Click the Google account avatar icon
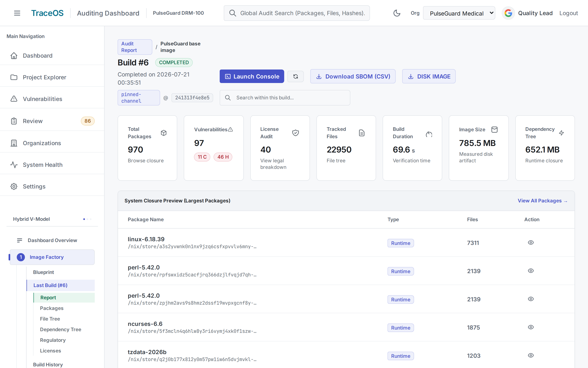This screenshot has height=368, width=588. coord(508,13)
